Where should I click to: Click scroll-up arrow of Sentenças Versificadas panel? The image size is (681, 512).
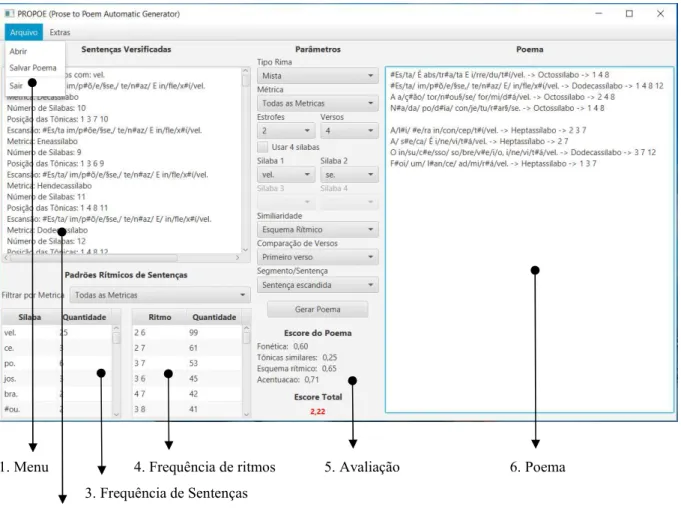point(245,71)
